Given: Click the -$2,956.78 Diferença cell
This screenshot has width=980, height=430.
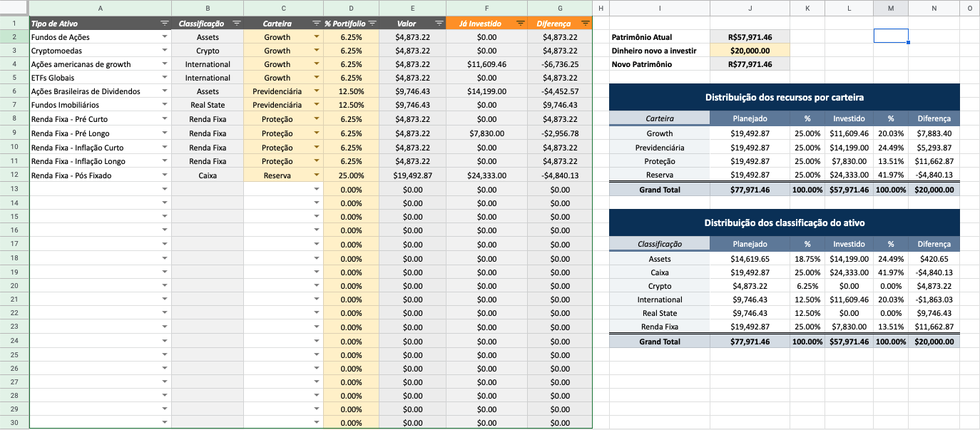Looking at the screenshot, I should click(560, 133).
